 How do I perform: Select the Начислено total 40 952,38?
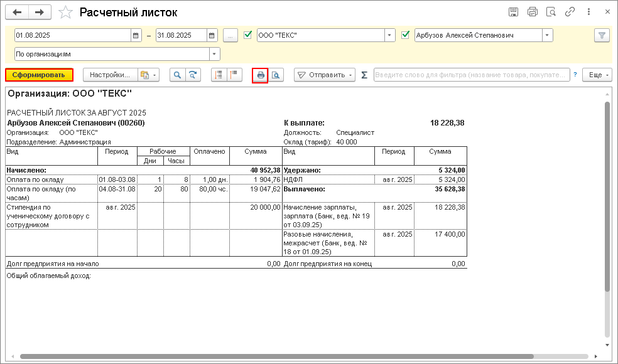click(265, 170)
